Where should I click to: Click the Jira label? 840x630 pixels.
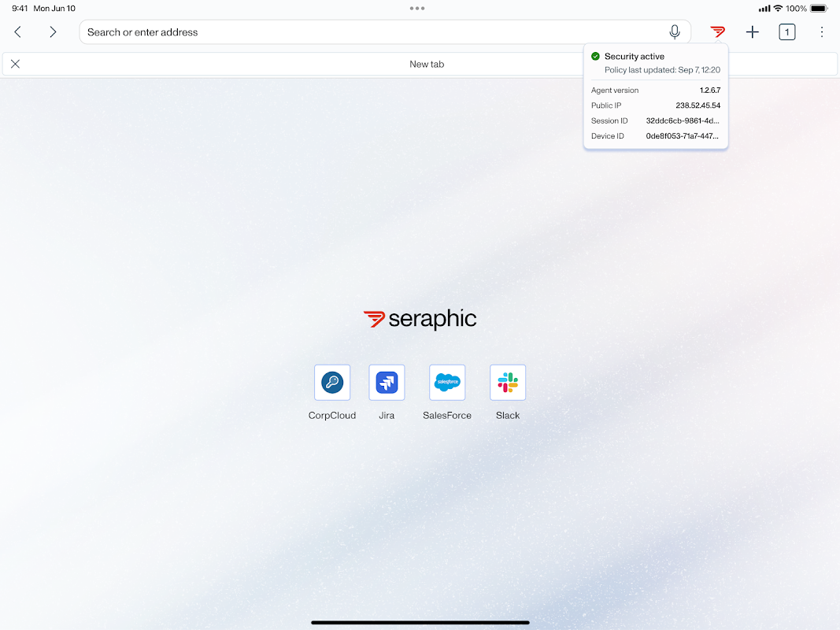click(387, 415)
